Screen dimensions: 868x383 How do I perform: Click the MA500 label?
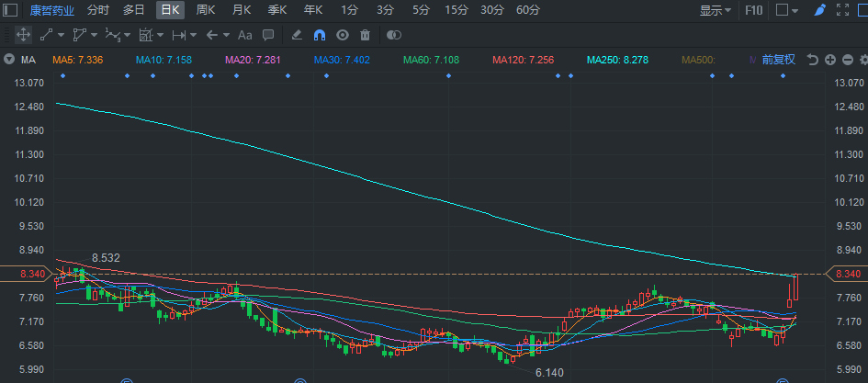[x=699, y=60]
